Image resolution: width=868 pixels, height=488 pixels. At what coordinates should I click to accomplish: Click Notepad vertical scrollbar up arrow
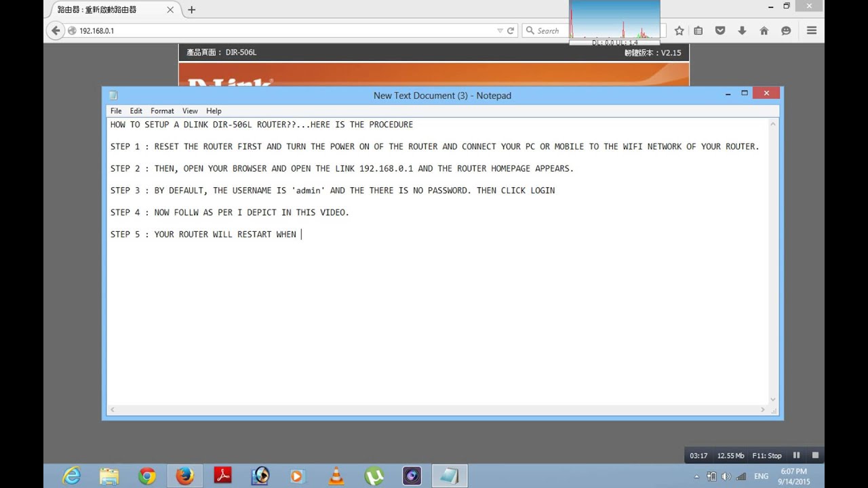(773, 125)
